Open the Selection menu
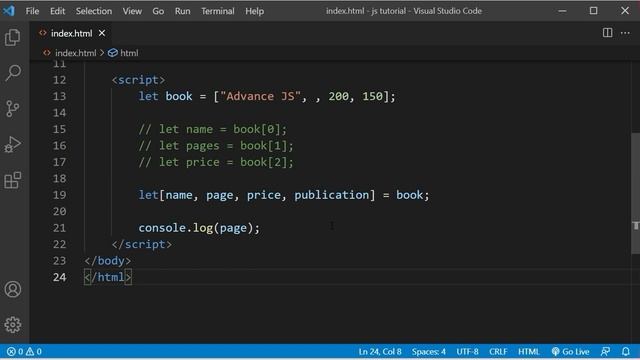 click(x=94, y=11)
